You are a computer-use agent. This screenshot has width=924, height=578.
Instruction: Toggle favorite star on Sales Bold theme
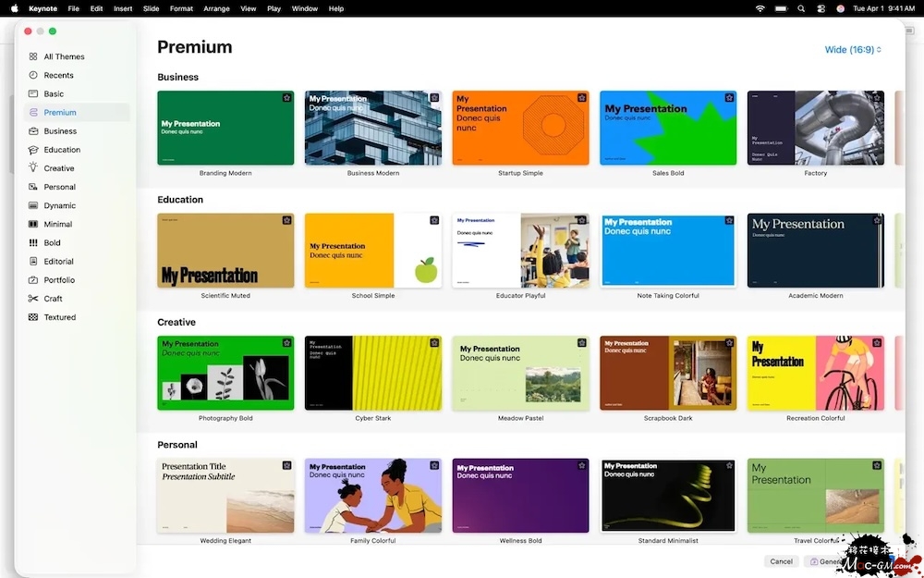729,98
